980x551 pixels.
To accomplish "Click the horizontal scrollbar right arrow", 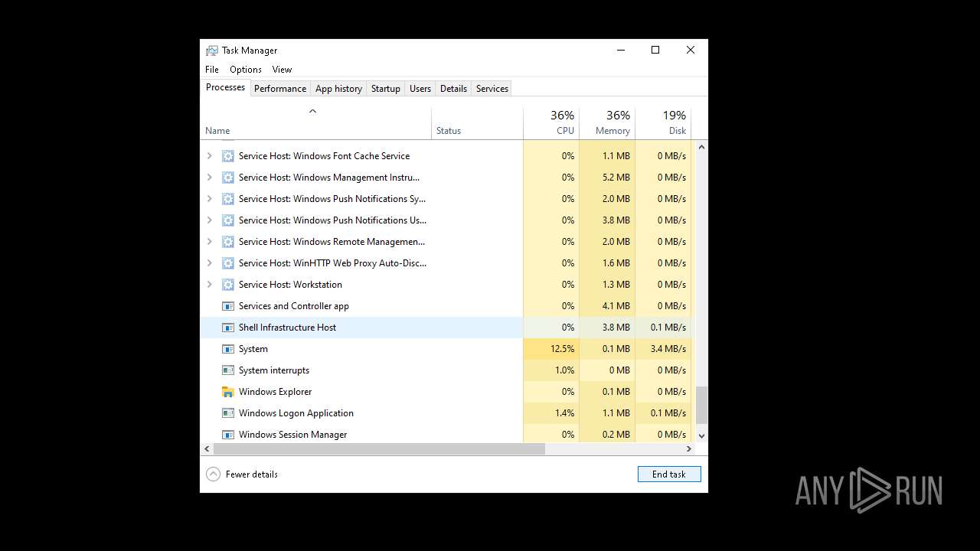I will pyautogui.click(x=688, y=449).
